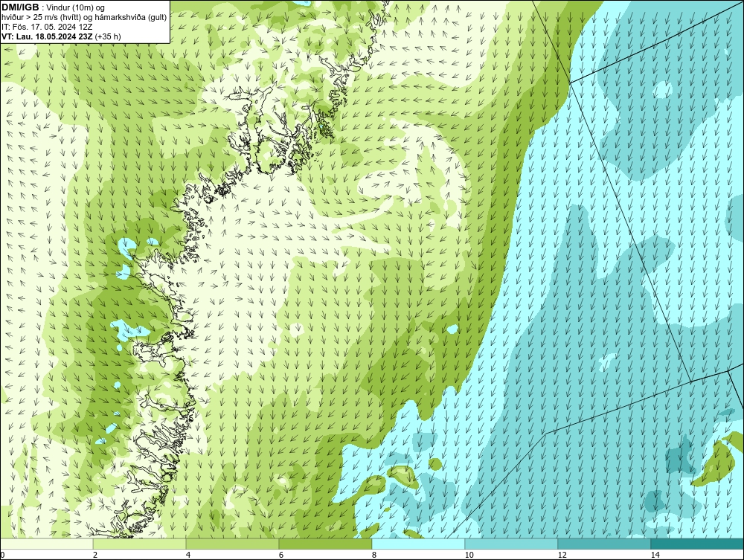Viewport: 744px width, 560px height.
Task: Click the legend scale label 4
Action: point(188,555)
